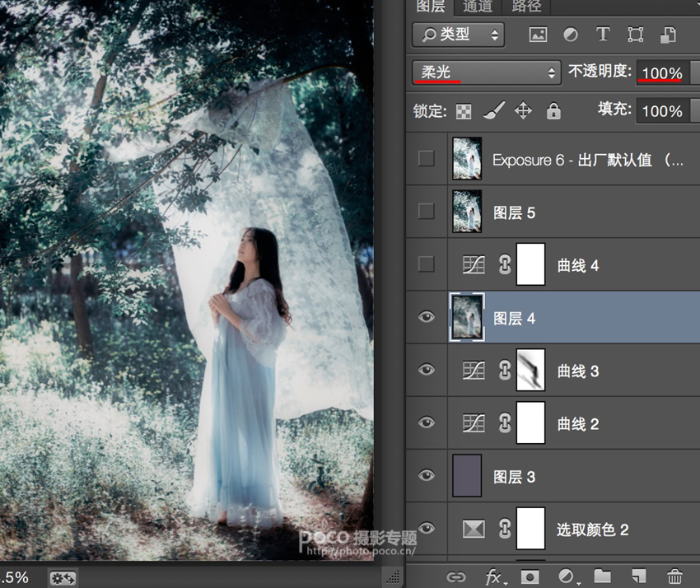Select layer name 图层 5

click(x=514, y=213)
